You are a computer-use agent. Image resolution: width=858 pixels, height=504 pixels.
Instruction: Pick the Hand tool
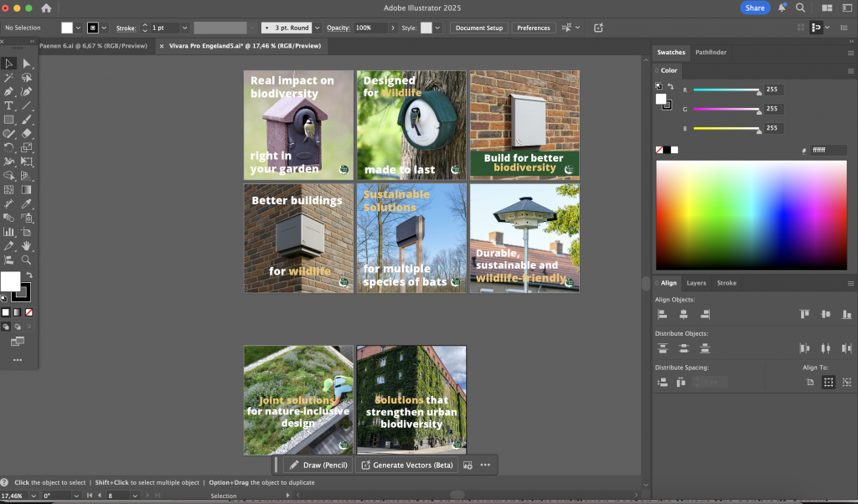27,245
